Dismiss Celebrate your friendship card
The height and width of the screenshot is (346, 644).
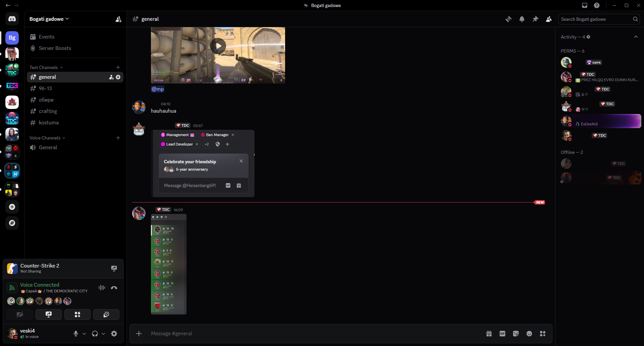pos(241,161)
